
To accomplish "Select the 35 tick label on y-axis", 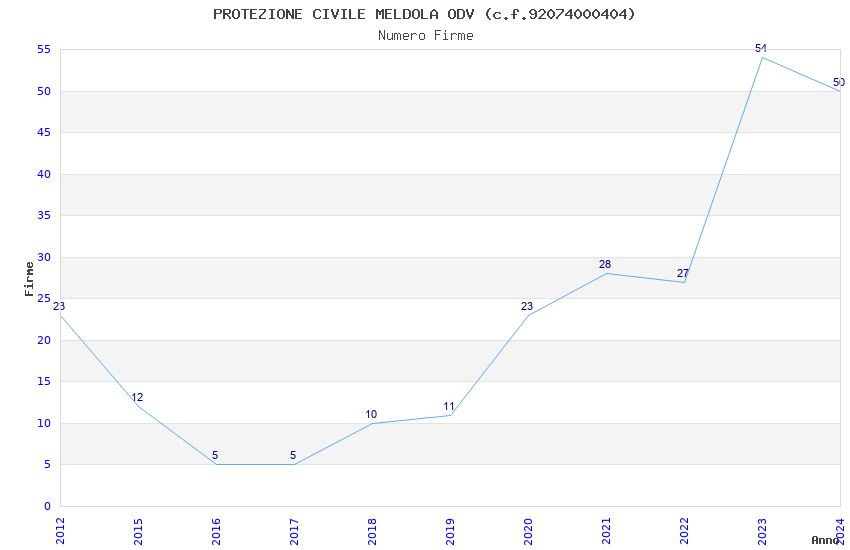I will (x=44, y=216).
